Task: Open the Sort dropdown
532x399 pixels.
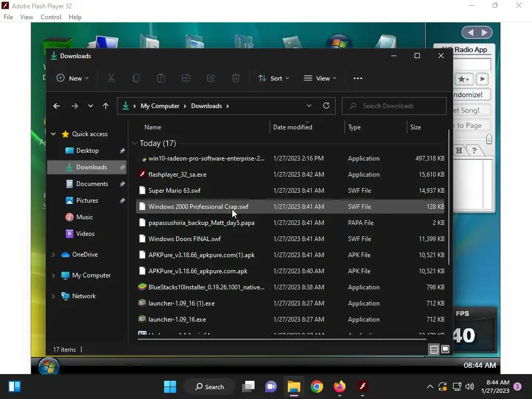Action: coord(273,78)
